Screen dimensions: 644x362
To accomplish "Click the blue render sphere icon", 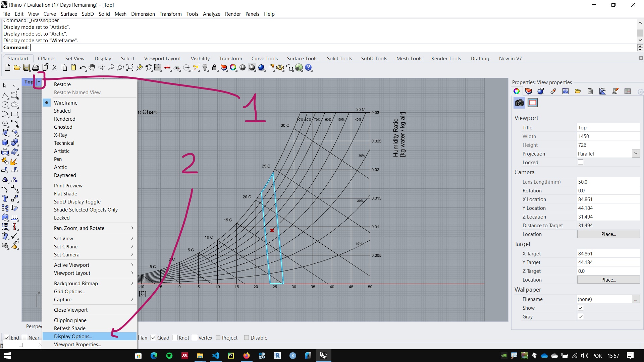I will click(262, 68).
